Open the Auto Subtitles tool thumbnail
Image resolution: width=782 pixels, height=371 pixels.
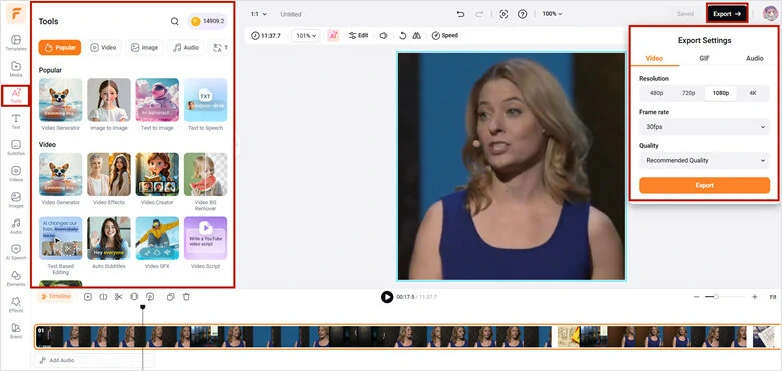click(x=109, y=238)
